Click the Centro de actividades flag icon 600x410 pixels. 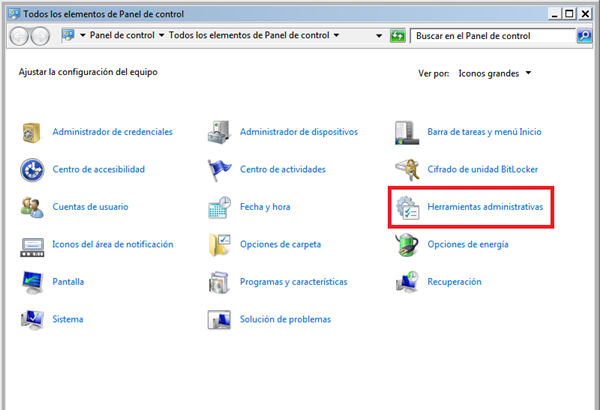219,170
